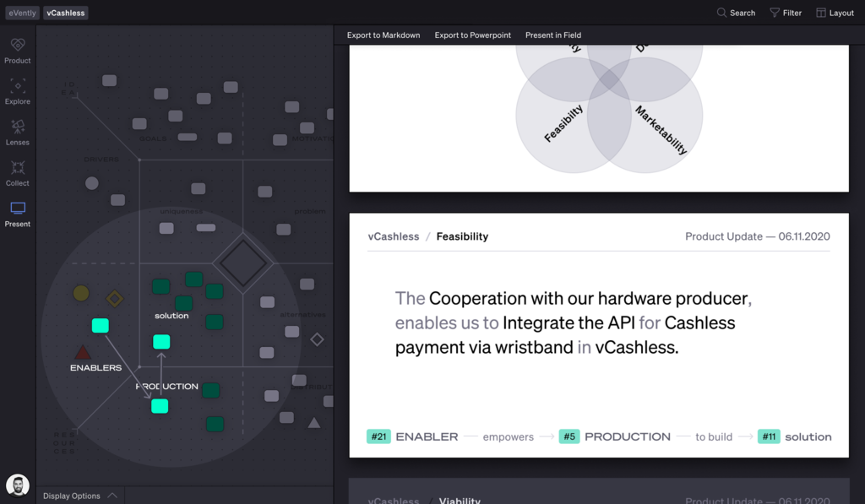865x504 pixels.
Task: Export the presentation to Markdown
Action: coord(383,35)
